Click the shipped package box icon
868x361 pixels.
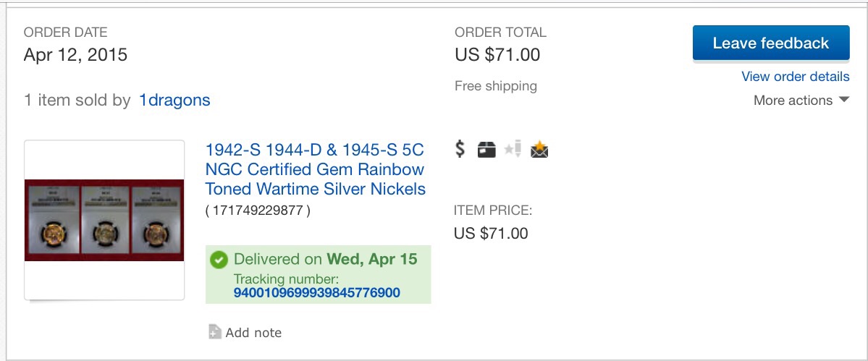(486, 150)
